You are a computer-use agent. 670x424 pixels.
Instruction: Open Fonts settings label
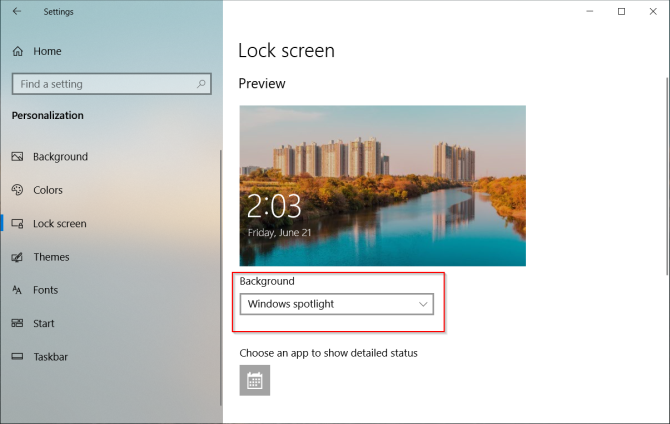[x=45, y=290]
